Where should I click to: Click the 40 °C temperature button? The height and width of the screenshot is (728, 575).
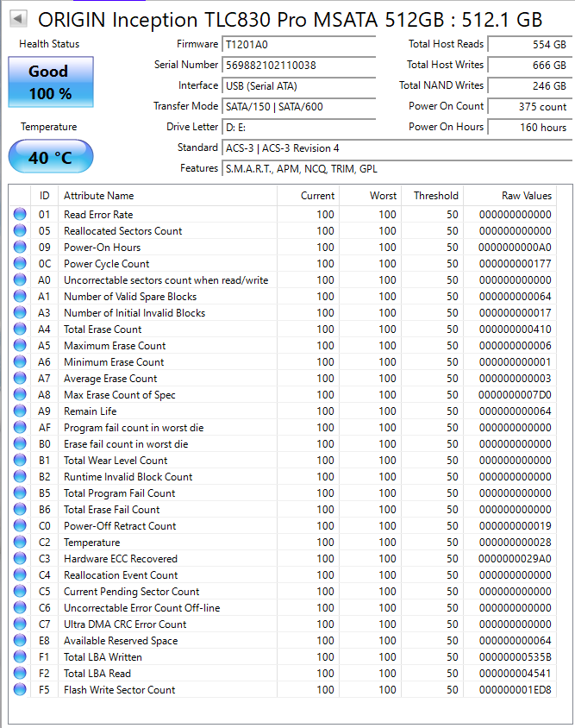[x=51, y=157]
